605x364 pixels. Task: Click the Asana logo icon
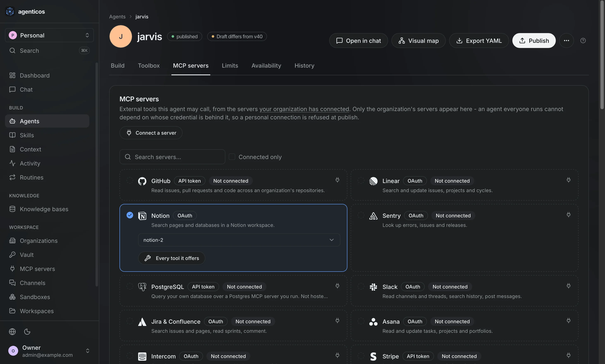(x=373, y=322)
